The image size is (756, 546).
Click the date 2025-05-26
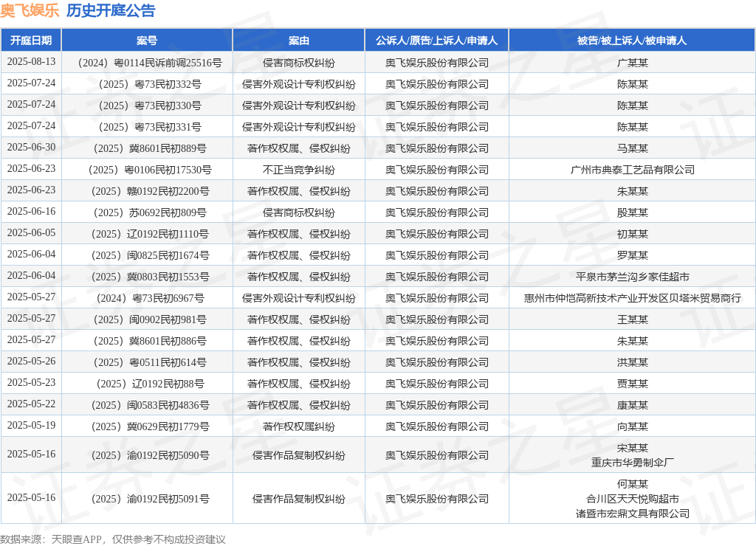tap(31, 362)
